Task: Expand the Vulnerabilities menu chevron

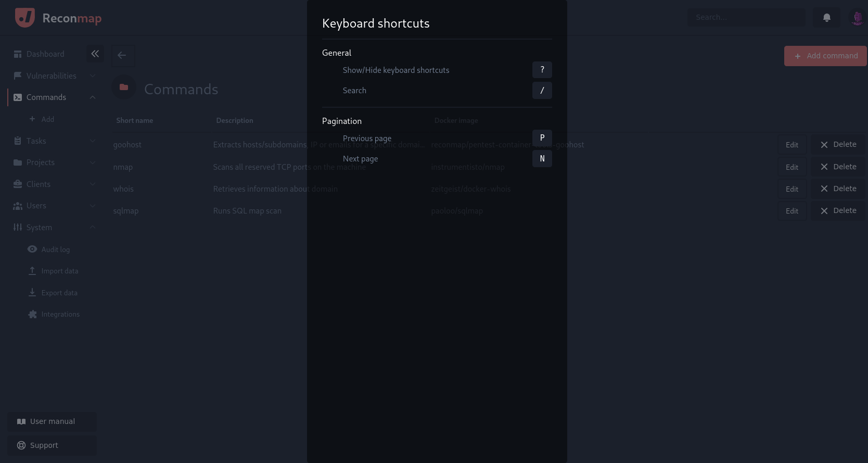Action: [93, 76]
